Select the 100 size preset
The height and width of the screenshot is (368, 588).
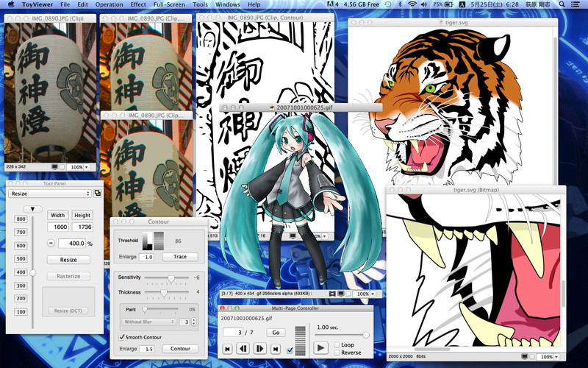(x=21, y=311)
